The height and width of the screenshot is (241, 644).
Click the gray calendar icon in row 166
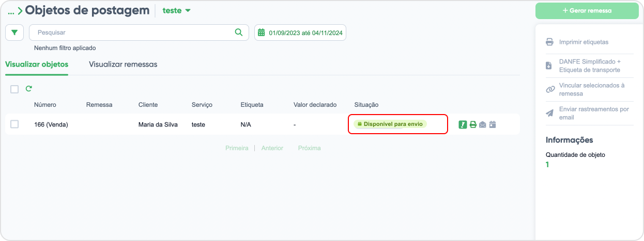coord(493,124)
